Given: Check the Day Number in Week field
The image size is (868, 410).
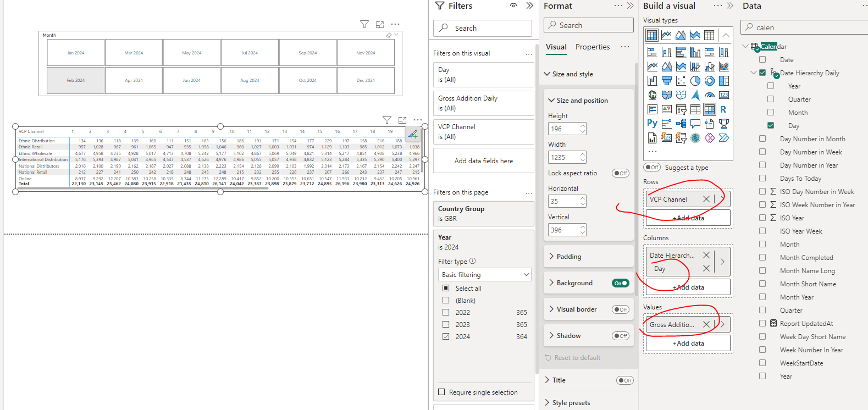Looking at the screenshot, I should coord(762,152).
